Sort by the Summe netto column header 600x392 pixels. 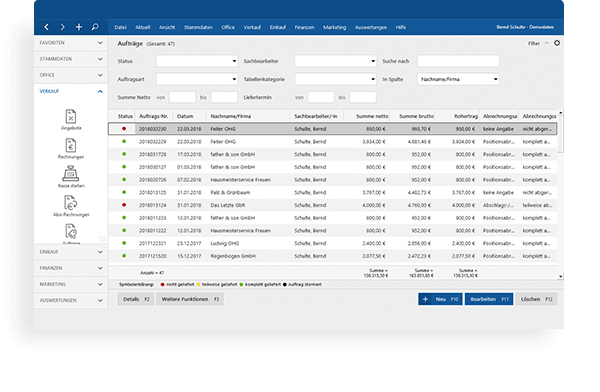click(x=367, y=116)
